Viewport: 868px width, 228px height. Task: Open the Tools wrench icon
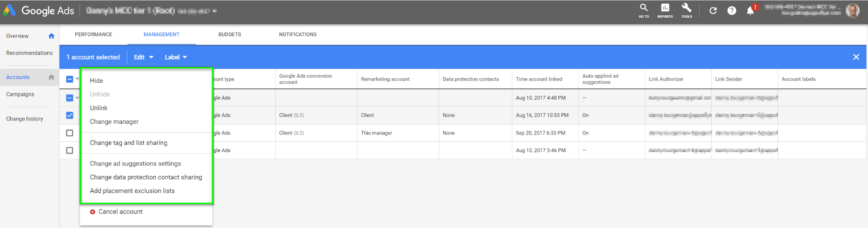pos(687,10)
